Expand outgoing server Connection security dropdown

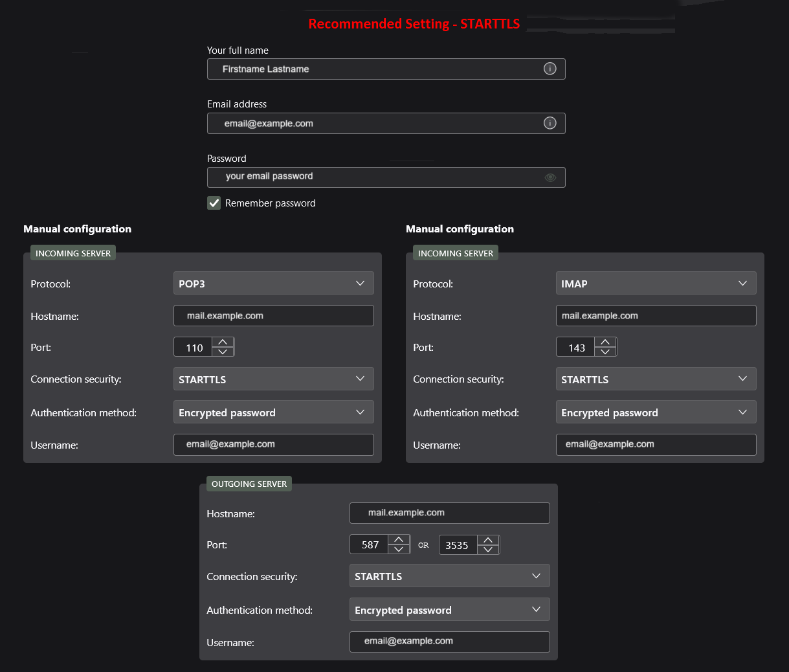click(x=449, y=576)
